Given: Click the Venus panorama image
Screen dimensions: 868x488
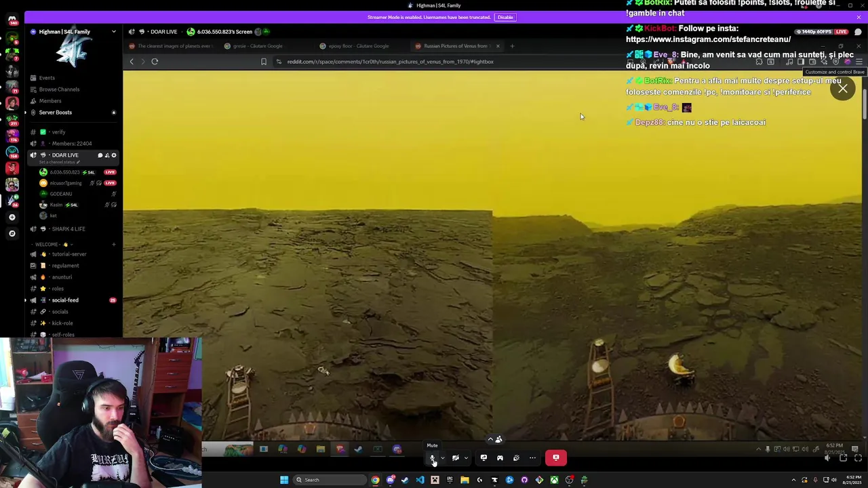Looking at the screenshot, I should click(x=492, y=256).
